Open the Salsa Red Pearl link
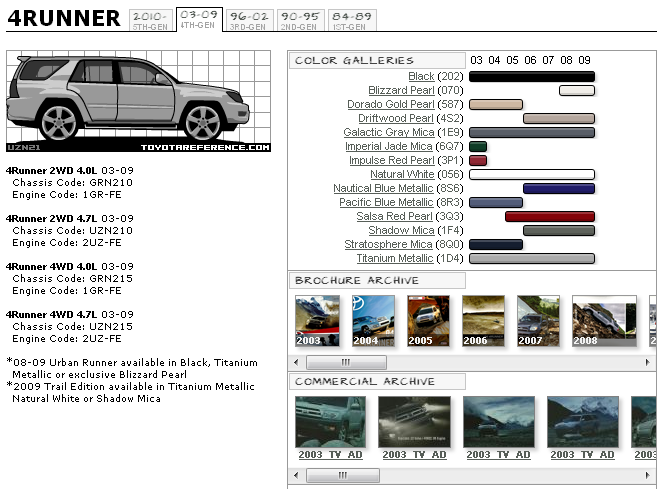 tap(395, 216)
